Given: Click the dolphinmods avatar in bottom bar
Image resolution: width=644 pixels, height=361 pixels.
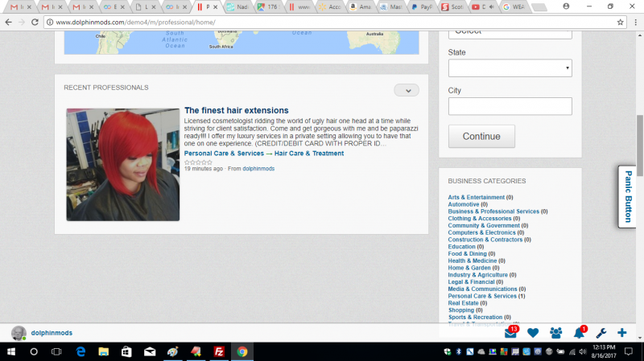Looking at the screenshot, I should point(18,333).
